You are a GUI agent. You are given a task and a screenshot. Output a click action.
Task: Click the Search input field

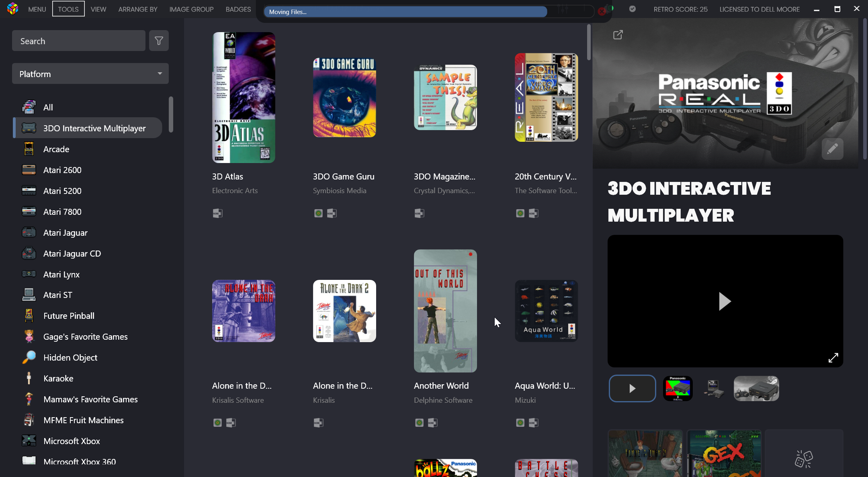79,41
